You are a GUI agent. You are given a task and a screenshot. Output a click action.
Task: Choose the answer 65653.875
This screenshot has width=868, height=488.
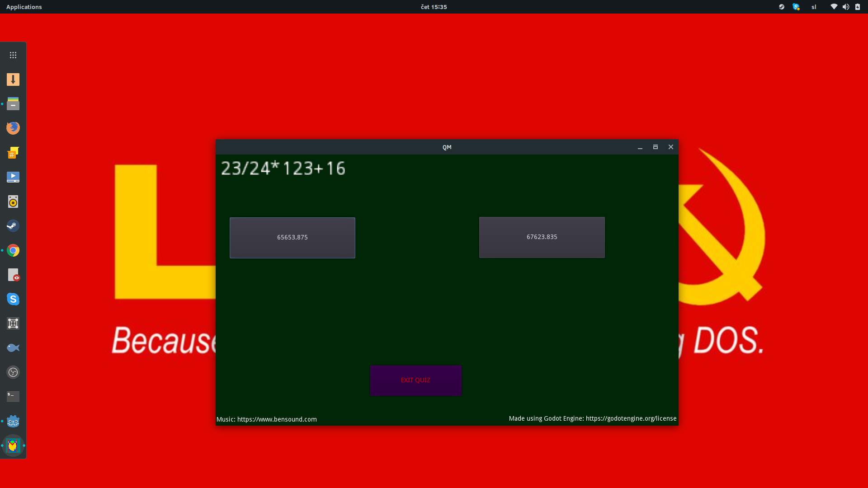point(292,238)
